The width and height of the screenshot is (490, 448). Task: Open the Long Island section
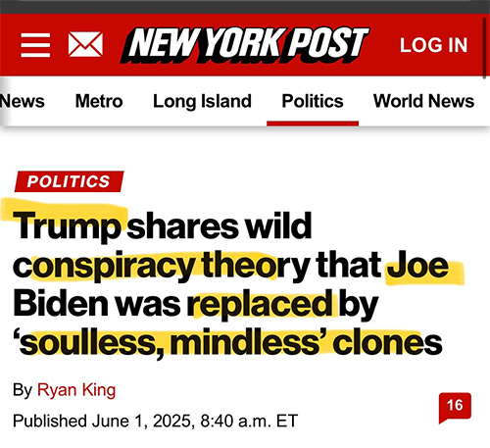click(x=202, y=101)
